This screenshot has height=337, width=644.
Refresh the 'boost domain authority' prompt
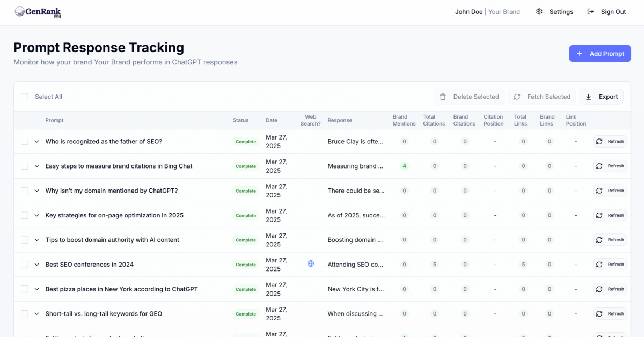pos(610,240)
